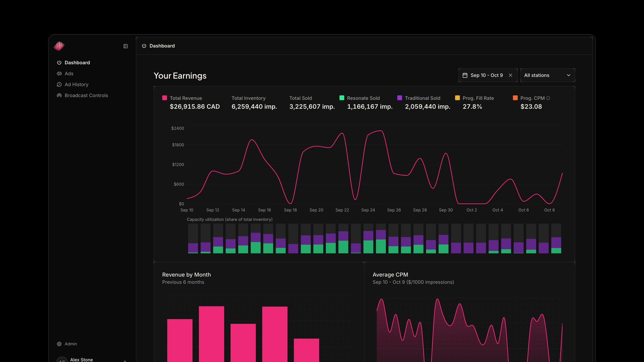This screenshot has width=644, height=362.
Task: Click the 3,225,607 imp. total sold value
Action: [312, 107]
